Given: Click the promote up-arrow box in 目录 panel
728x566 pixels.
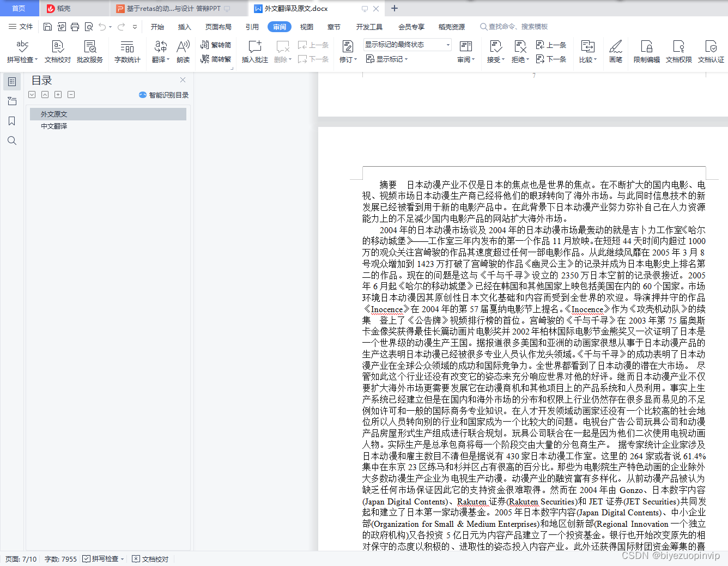Looking at the screenshot, I should pos(45,94).
